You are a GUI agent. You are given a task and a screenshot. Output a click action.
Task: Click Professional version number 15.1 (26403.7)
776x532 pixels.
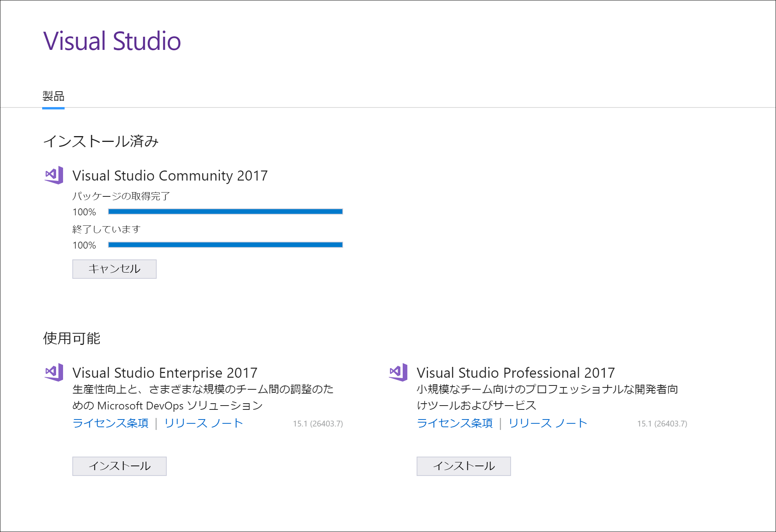tap(662, 423)
